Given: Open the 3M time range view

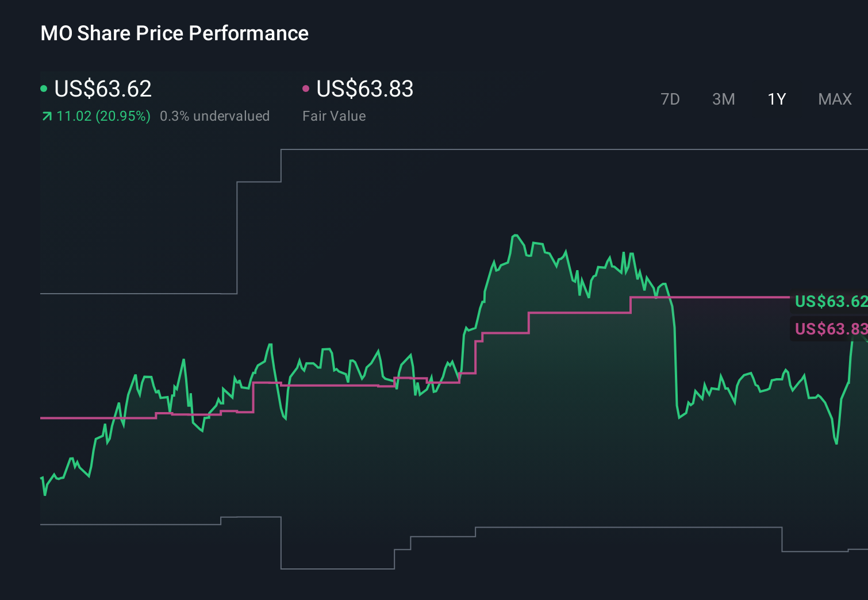Looking at the screenshot, I should [x=723, y=99].
